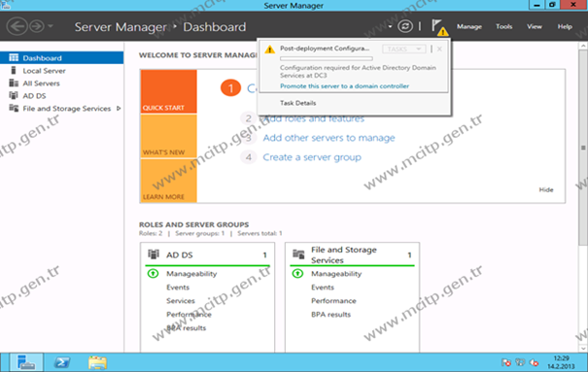Click the network tray icon

[520, 362]
